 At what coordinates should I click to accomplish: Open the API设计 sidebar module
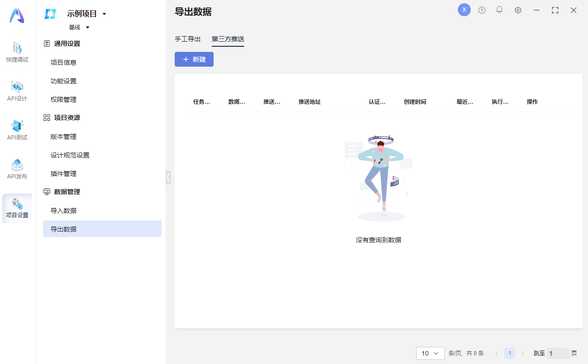click(x=17, y=92)
